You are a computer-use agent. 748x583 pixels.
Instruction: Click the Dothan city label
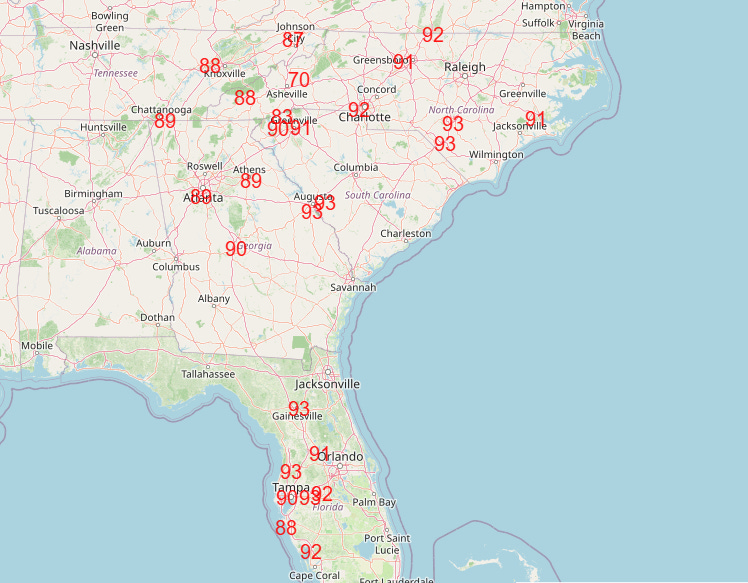click(157, 317)
